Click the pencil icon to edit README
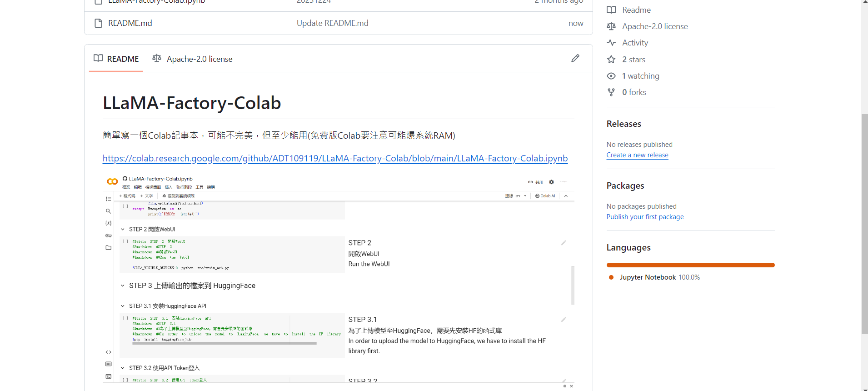Screen dimensions: 868x391 tap(575, 58)
